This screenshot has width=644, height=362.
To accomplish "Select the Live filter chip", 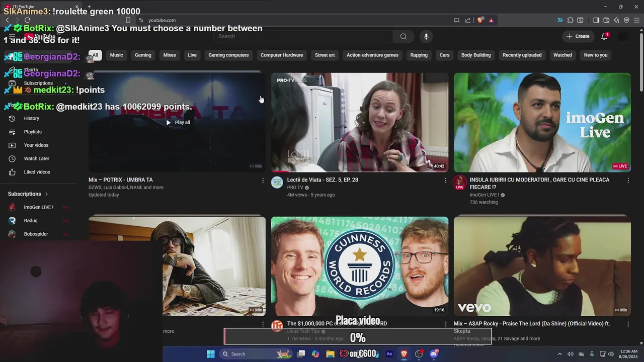I will coord(192,55).
